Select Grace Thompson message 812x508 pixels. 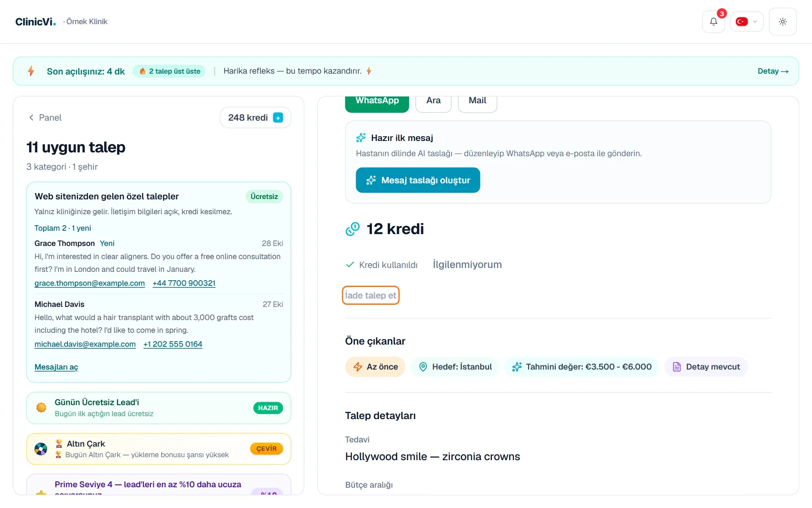[159, 263]
